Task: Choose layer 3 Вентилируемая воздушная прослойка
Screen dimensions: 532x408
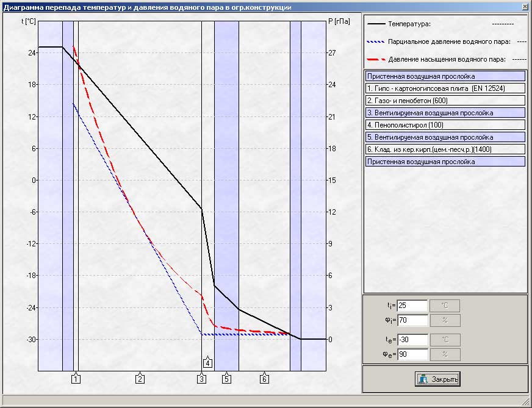Action: coord(445,113)
